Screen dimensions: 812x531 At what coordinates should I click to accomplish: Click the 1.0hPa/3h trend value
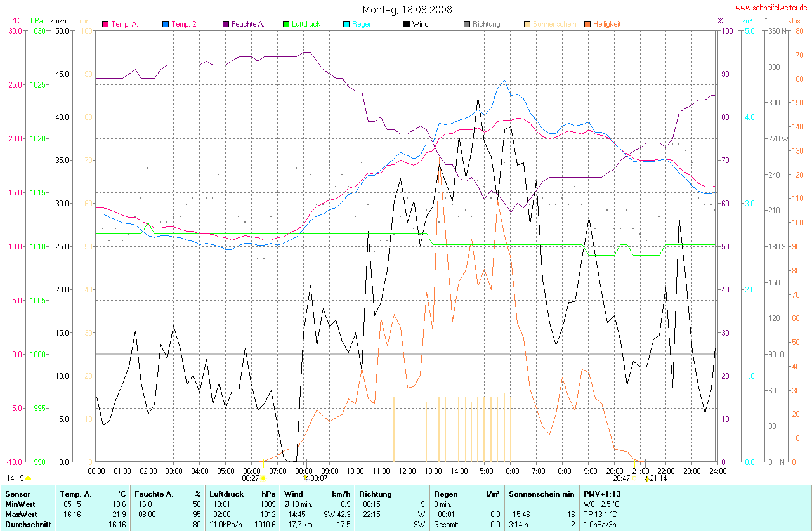click(x=600, y=525)
